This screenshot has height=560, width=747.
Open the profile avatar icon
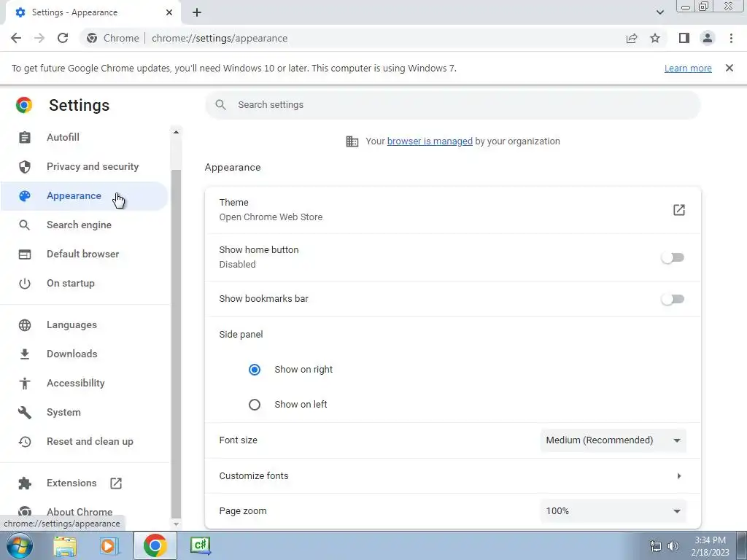(708, 38)
